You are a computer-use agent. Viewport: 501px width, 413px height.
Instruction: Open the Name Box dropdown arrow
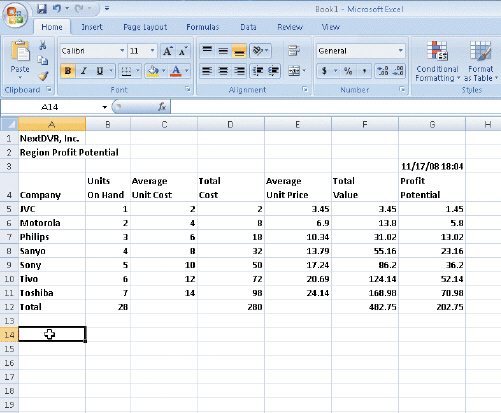104,107
